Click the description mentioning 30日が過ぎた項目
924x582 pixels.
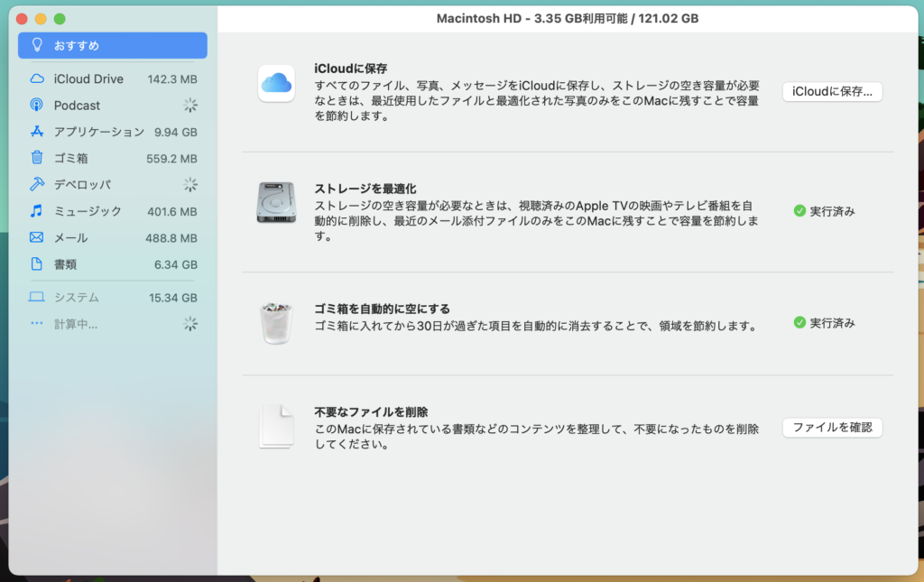click(x=537, y=326)
